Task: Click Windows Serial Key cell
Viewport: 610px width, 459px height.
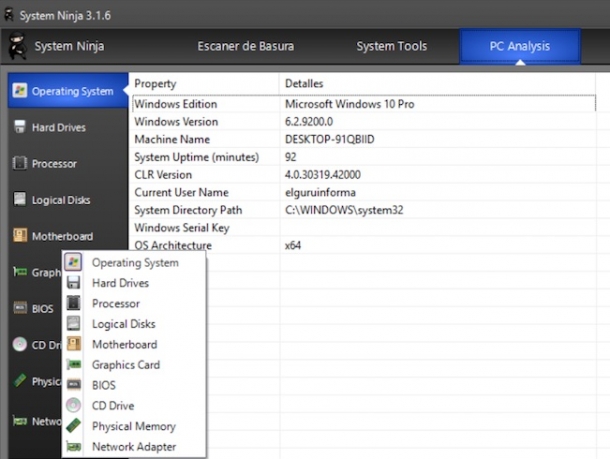Action: coord(182,228)
